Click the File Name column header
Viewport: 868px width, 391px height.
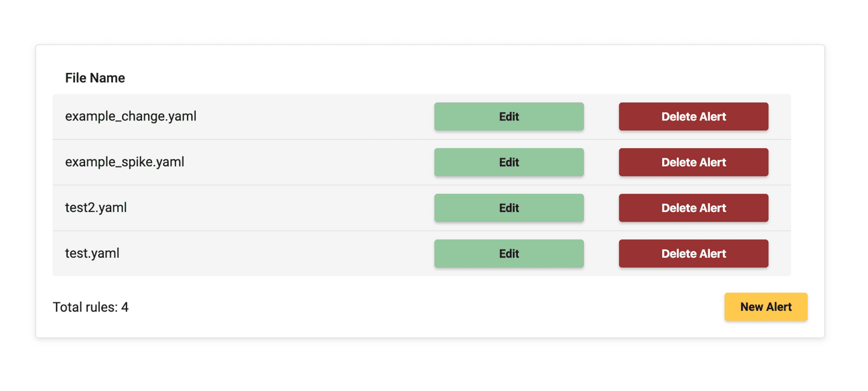pos(95,78)
